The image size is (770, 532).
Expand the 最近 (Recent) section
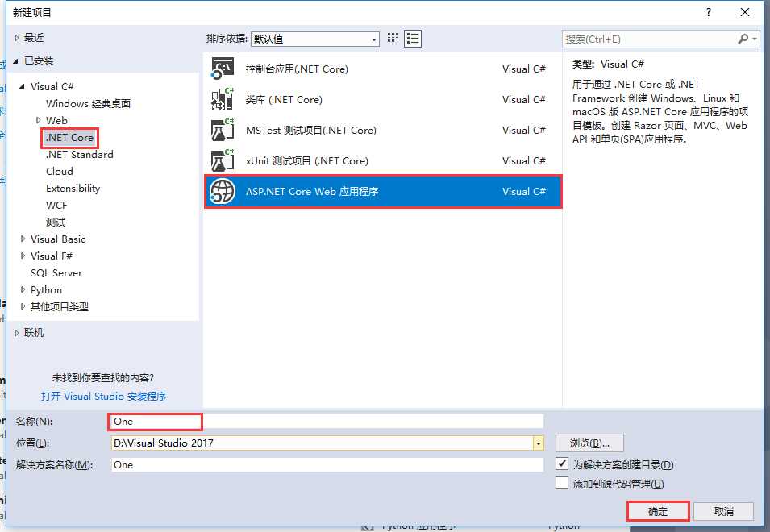pyautogui.click(x=16, y=38)
